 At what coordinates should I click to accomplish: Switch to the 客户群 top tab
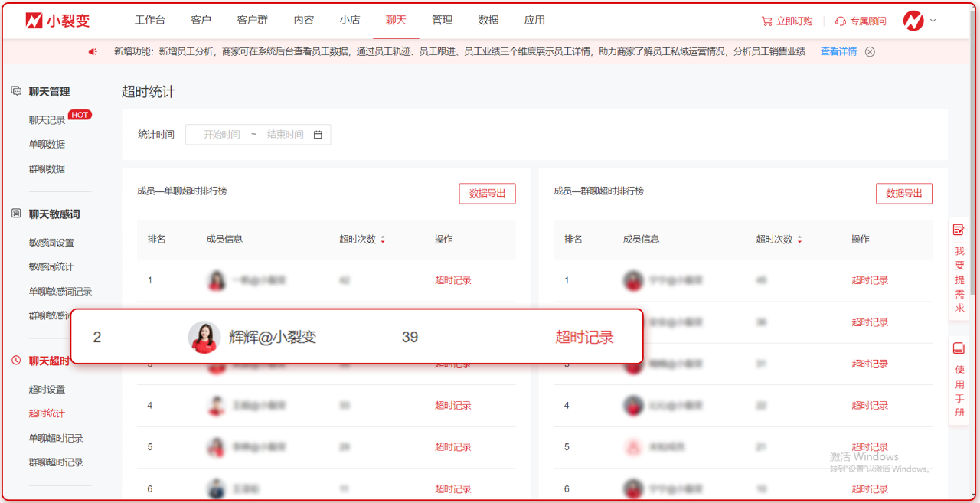click(253, 21)
